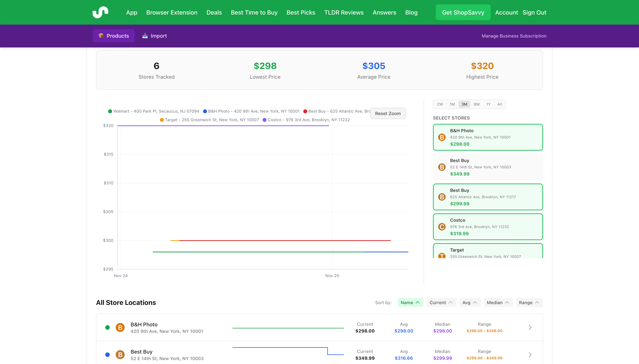Viewport: 639px width, 364px height.
Task: Click Best Buy 52 E 14th row avatar
Action: point(120,354)
